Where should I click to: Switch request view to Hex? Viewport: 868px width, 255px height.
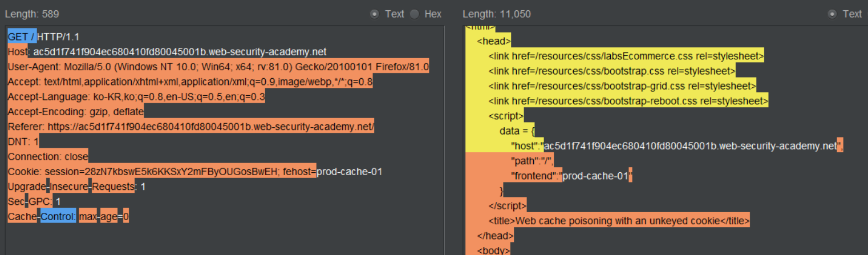415,14
